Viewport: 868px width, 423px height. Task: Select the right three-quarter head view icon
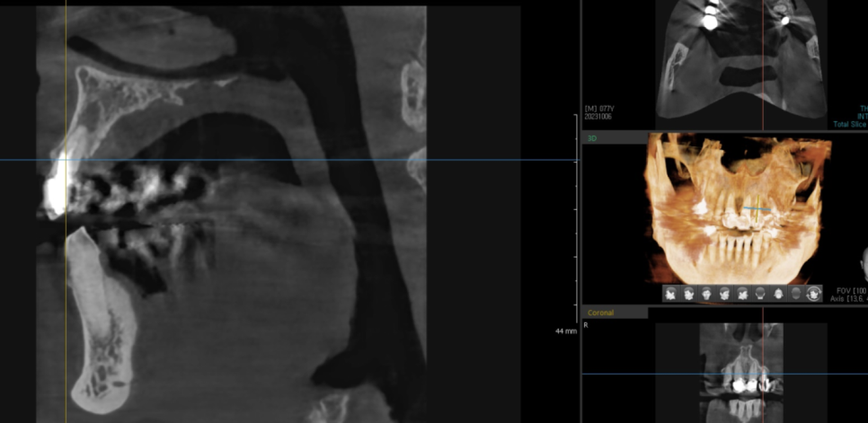click(725, 294)
